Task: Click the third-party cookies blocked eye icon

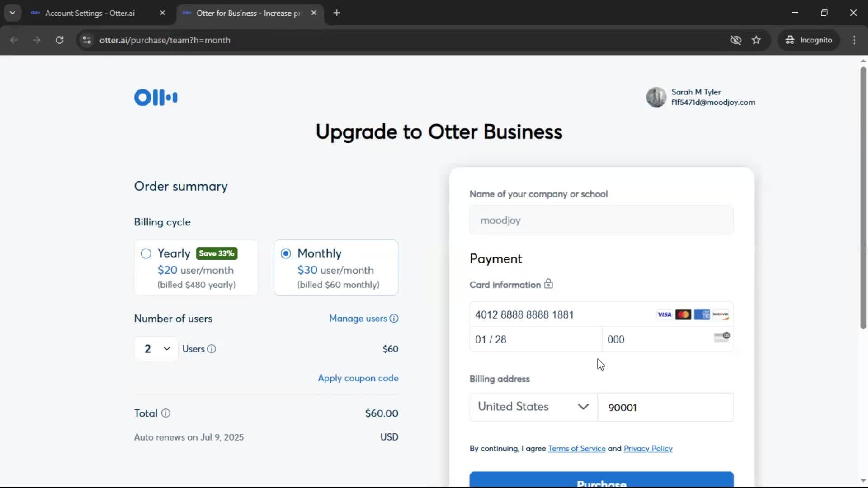Action: point(736,40)
